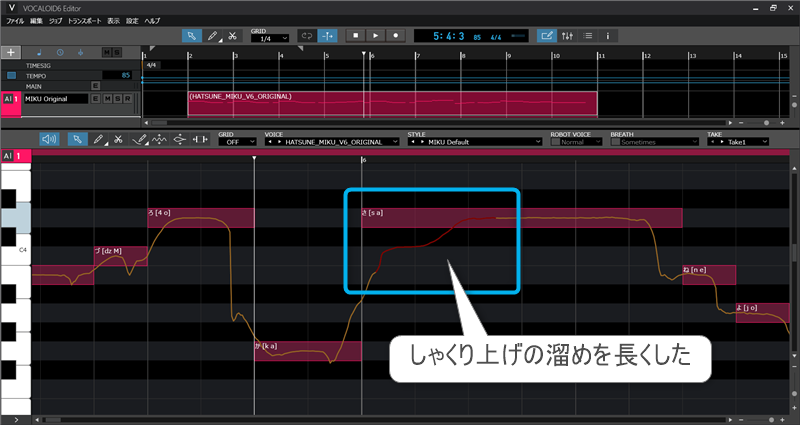The height and width of the screenshot is (425, 800).
Task: Open the 表示 menu
Action: point(113,21)
